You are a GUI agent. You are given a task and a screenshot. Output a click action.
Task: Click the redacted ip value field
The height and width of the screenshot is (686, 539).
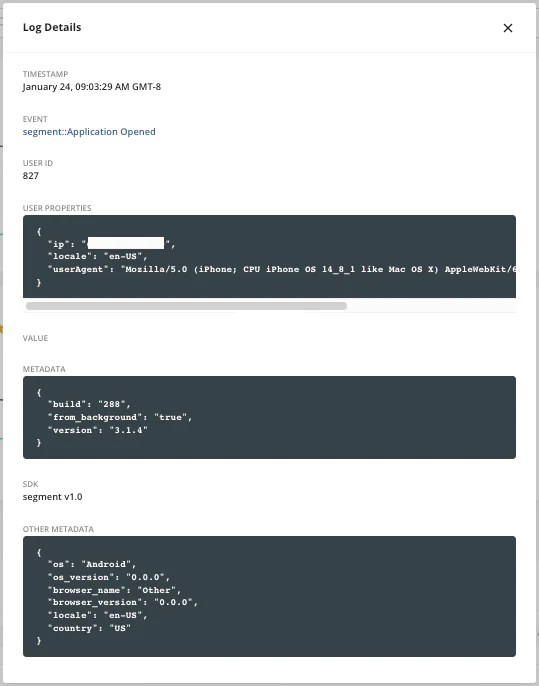tap(126, 243)
